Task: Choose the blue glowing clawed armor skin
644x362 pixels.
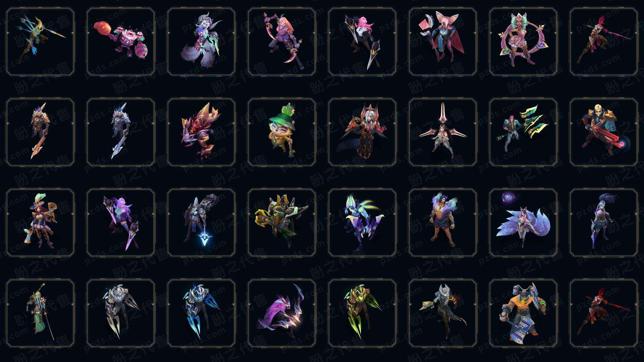Action: pos(201,313)
